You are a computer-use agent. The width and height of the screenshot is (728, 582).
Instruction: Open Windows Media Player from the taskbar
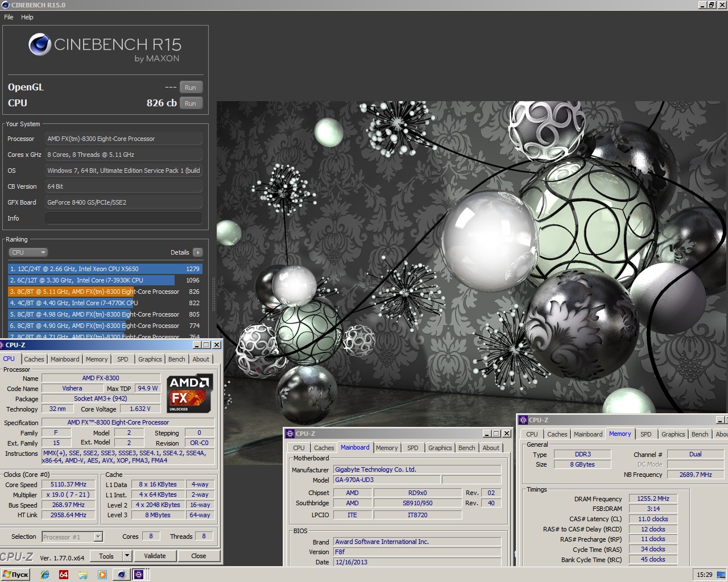102,575
